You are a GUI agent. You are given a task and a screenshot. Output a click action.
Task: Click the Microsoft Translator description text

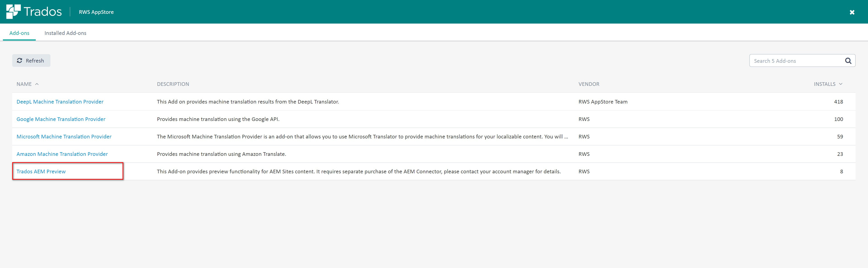click(x=362, y=137)
